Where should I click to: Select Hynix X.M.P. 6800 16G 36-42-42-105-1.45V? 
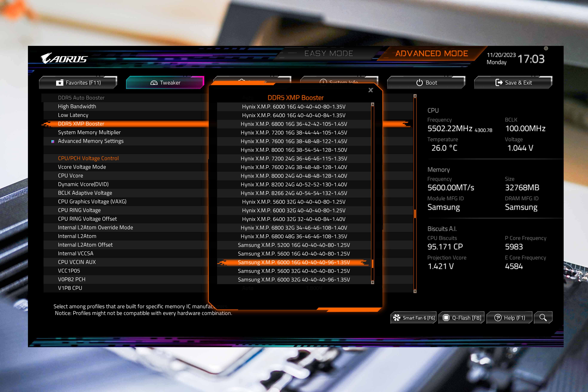[x=294, y=124]
